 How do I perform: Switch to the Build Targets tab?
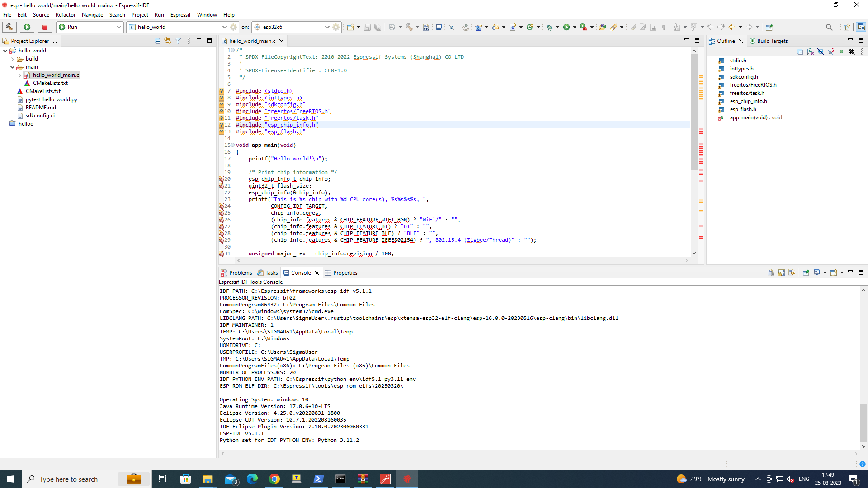[768, 41]
